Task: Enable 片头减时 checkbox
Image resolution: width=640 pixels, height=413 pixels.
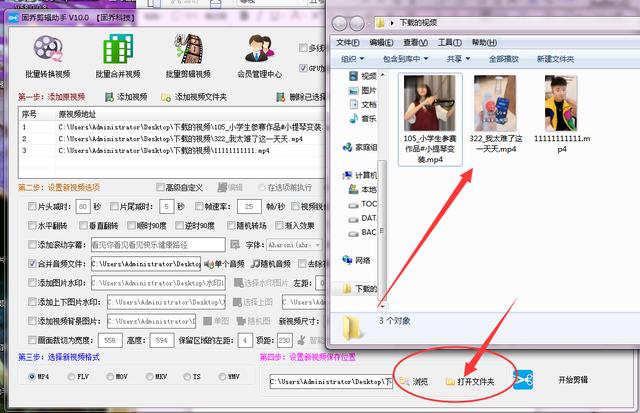Action: click(x=32, y=206)
